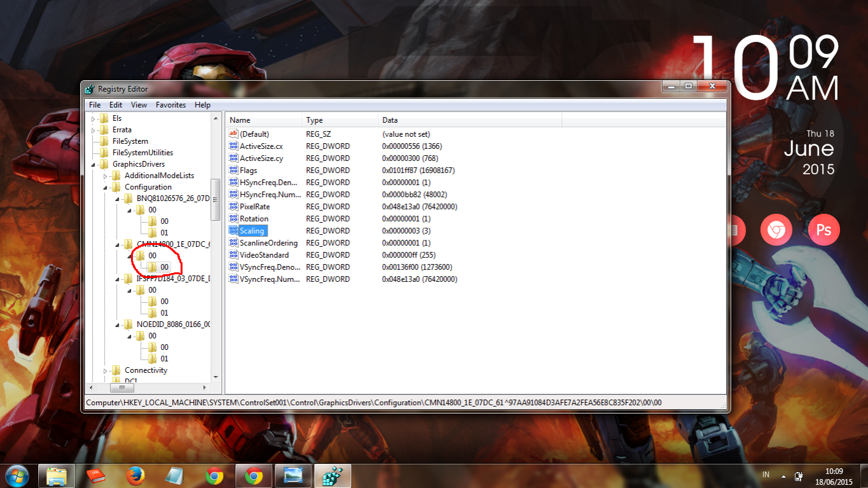Collapse the IFSFF7D184_03_07DE key

118,279
